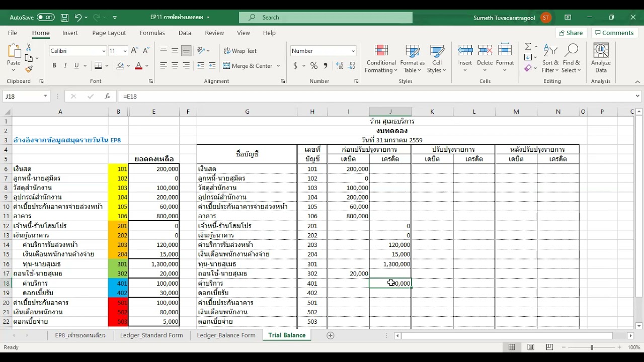Align cell text to the left
Screen dimensions: 644x362
tap(164, 66)
